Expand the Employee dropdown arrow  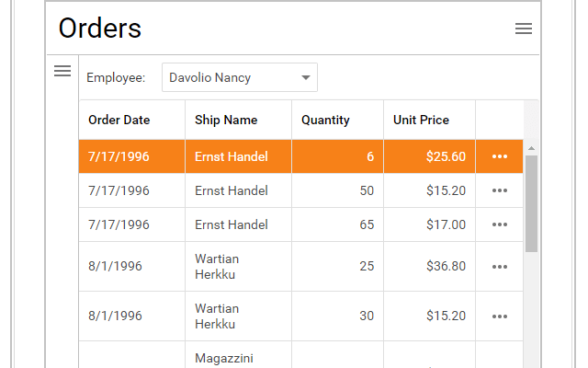tap(305, 78)
